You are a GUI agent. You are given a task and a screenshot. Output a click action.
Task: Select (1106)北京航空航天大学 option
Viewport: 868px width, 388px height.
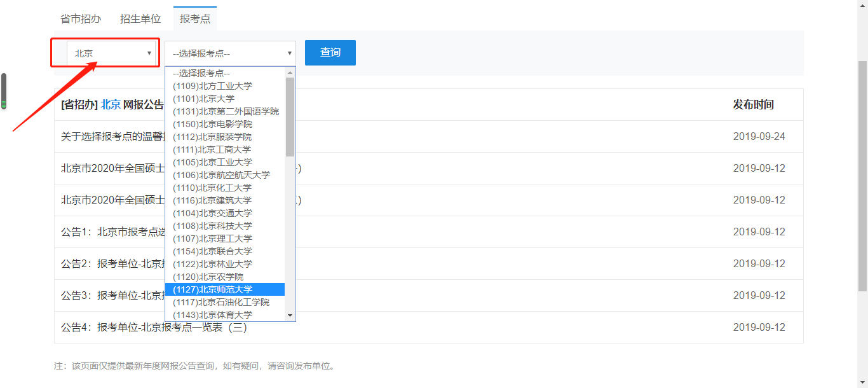(x=225, y=175)
